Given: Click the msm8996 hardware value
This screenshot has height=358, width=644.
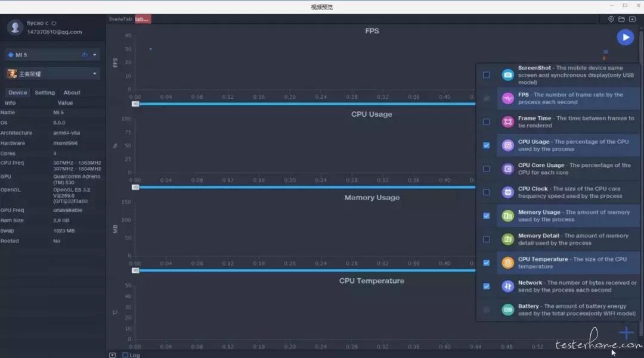Looking at the screenshot, I should coord(66,143).
